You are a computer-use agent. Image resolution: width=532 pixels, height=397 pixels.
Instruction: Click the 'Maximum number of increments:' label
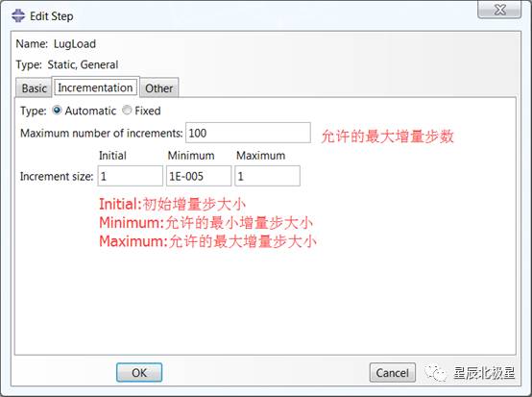click(x=102, y=133)
